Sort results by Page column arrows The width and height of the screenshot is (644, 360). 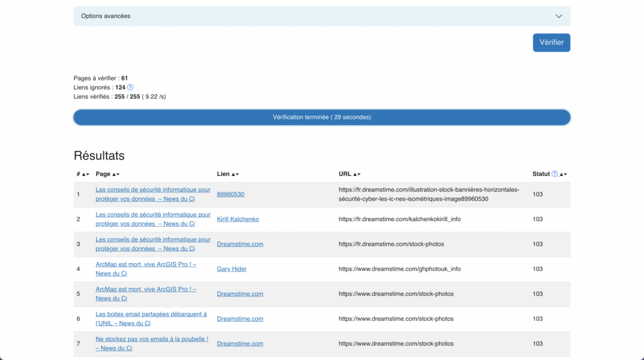(116, 174)
